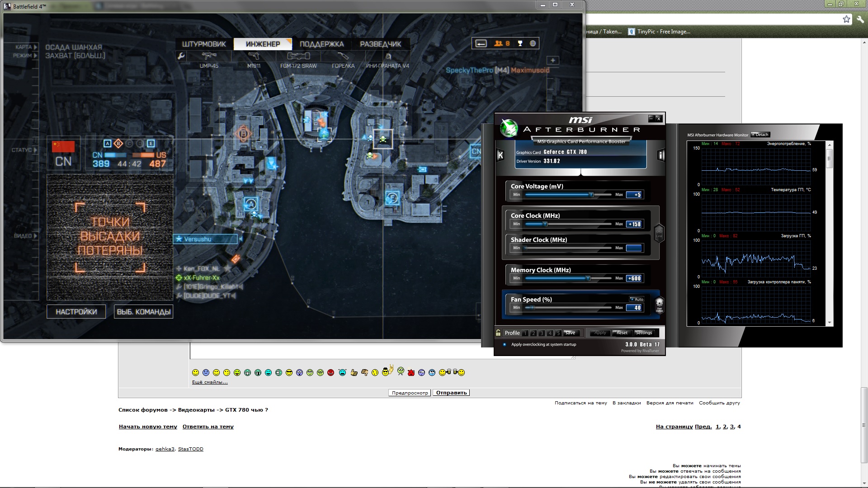This screenshot has width=868, height=488.
Task: Select squad member Versushu spawn
Action: [206, 239]
